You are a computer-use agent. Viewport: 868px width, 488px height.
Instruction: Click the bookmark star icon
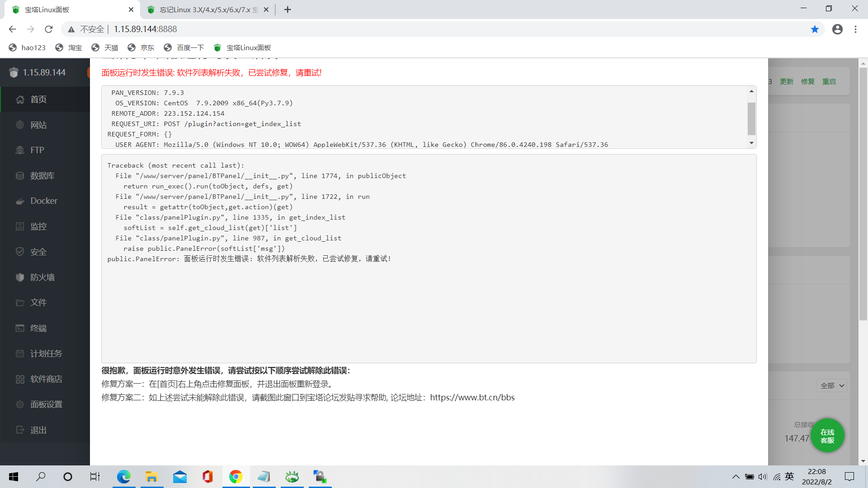click(815, 29)
